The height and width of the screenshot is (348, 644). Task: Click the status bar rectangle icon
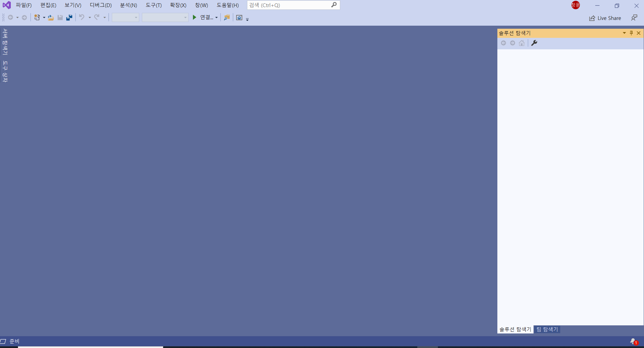click(3, 341)
